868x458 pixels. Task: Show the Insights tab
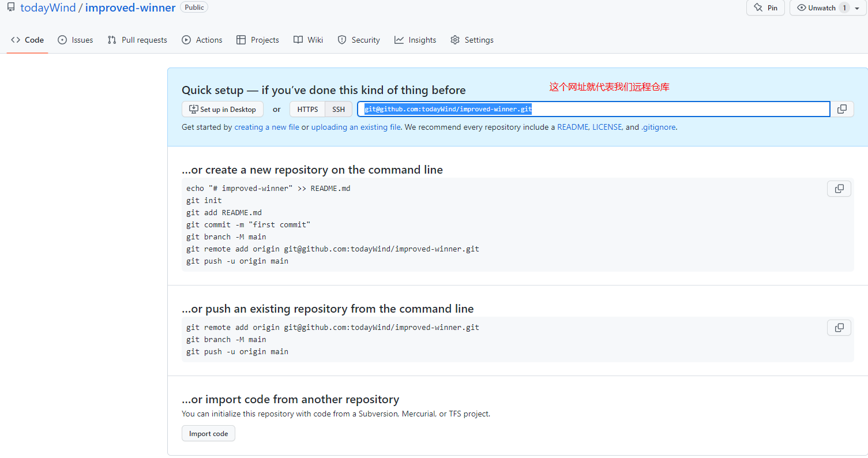click(x=415, y=40)
